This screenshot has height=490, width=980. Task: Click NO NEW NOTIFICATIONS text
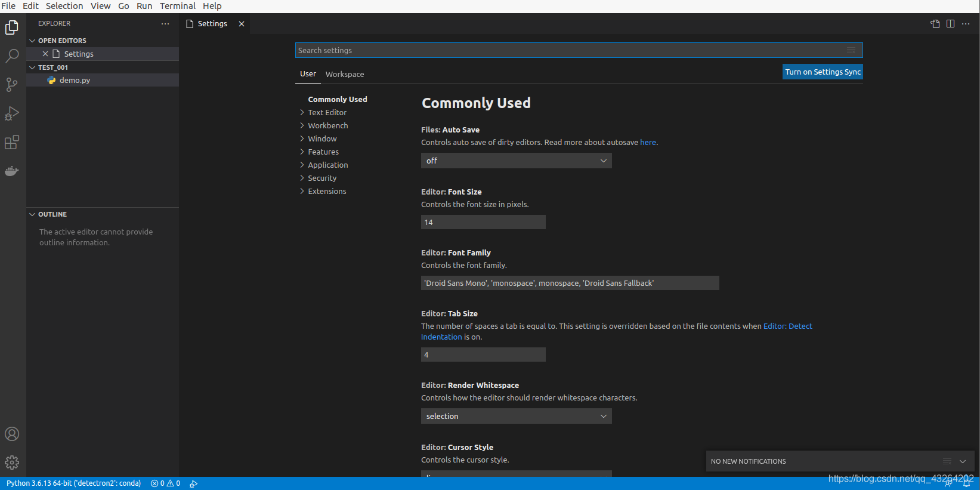click(x=749, y=461)
